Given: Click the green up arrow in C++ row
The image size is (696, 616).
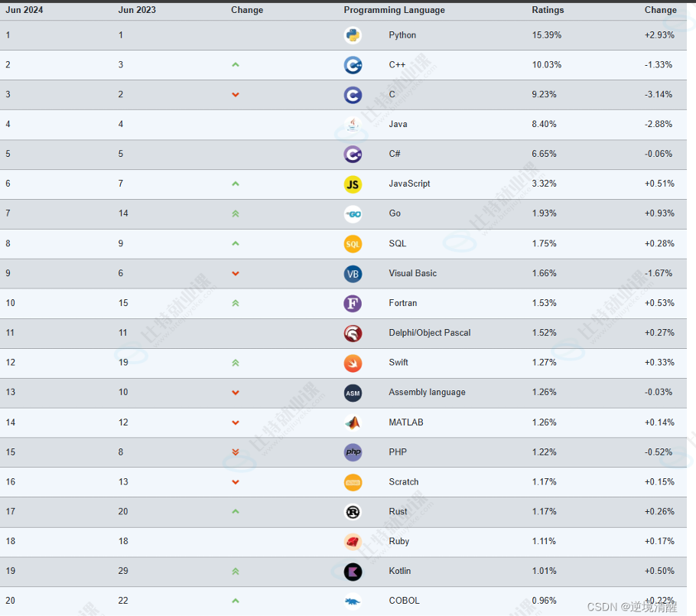Looking at the screenshot, I should coord(236,65).
